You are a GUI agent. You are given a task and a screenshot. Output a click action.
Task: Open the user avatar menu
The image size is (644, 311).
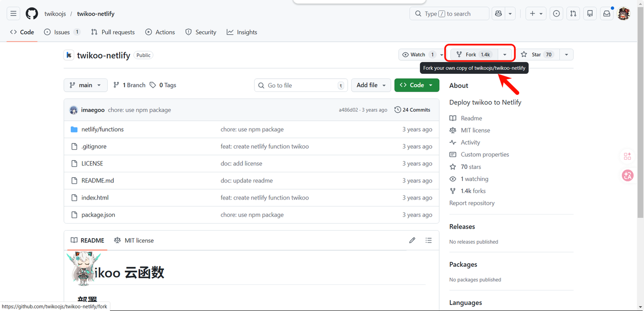[624, 14]
